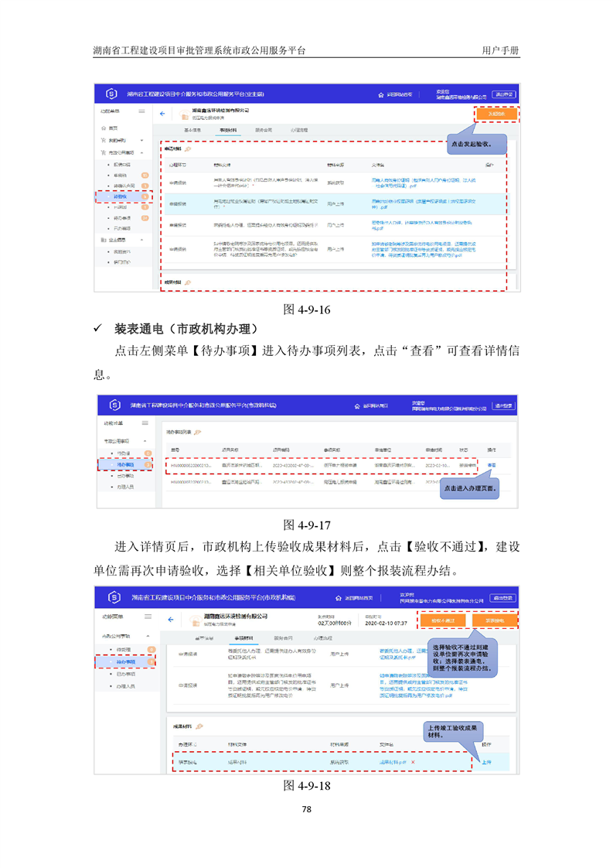
Task: Click 返回网站首页 text in figure 4-9-16 header
Action: click(400, 95)
